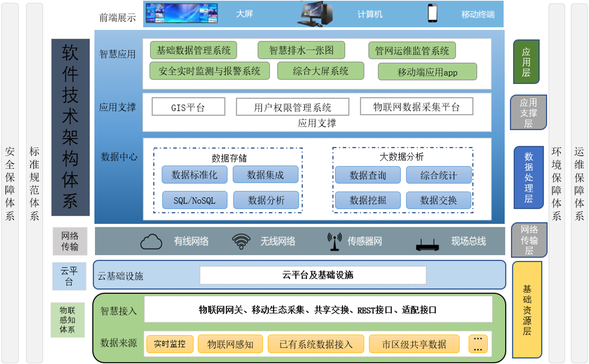This screenshot has width=589, height=364.
Task: Enable the 实时监控 data source
Action: pyautogui.click(x=170, y=344)
